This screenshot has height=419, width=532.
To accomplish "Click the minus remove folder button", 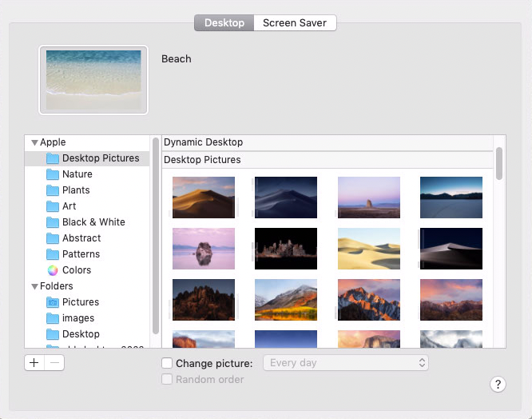I will click(x=54, y=363).
